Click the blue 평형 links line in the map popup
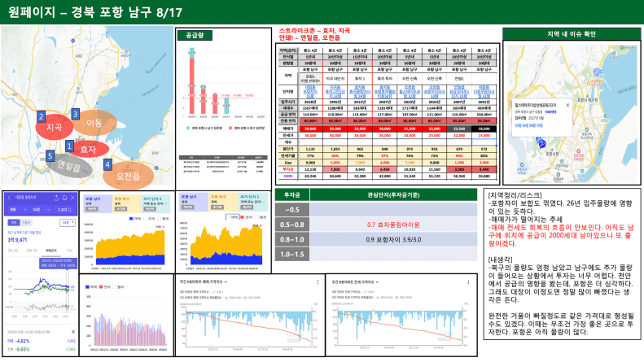This screenshot has height=362, width=644. 528,125
